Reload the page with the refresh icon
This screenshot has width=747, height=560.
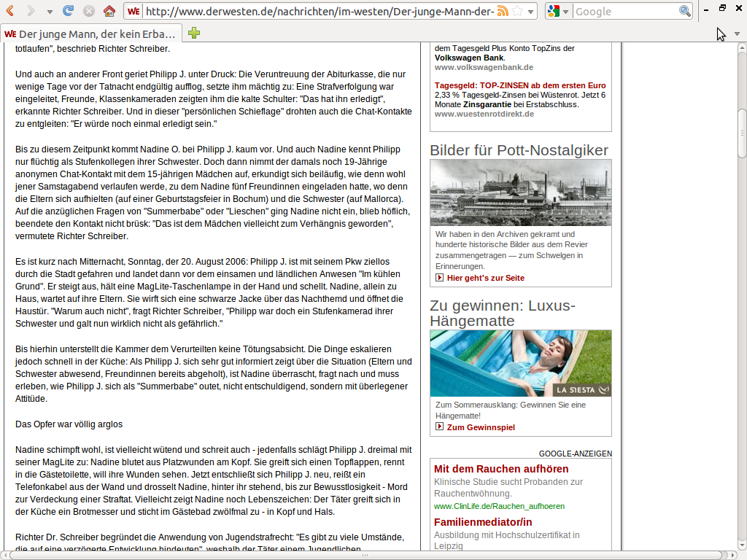click(x=68, y=10)
